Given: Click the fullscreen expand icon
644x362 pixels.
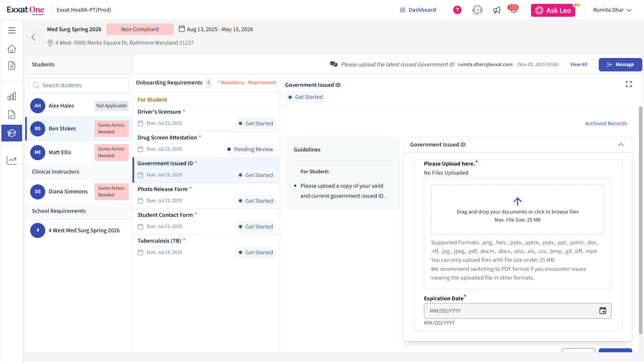Looking at the screenshot, I should click(x=629, y=84).
